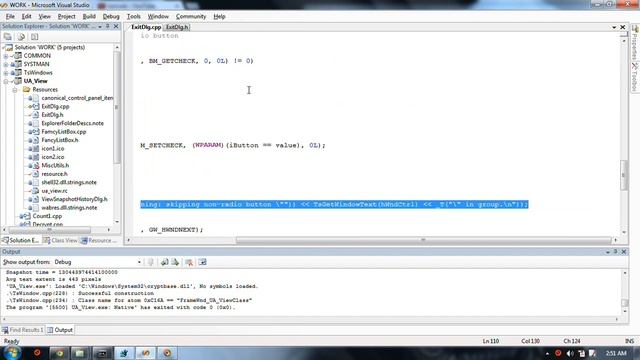
Task: Click the Show All Files icon in Solution Explorer
Action: click(x=21, y=37)
